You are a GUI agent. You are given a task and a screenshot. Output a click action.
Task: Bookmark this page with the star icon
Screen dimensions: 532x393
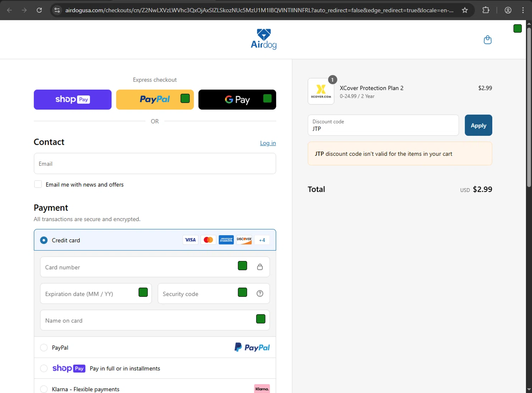pos(465,10)
